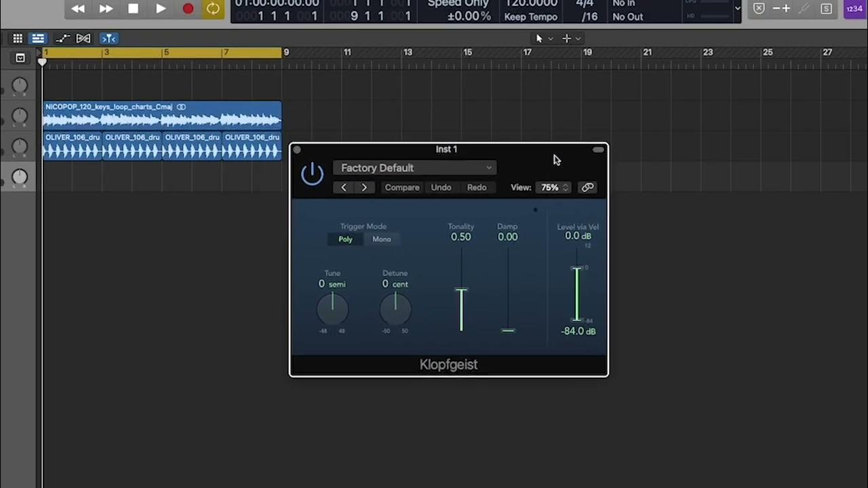Viewport: 868px width, 488px height.
Task: Toggle the blue list view button
Action: coord(38,39)
